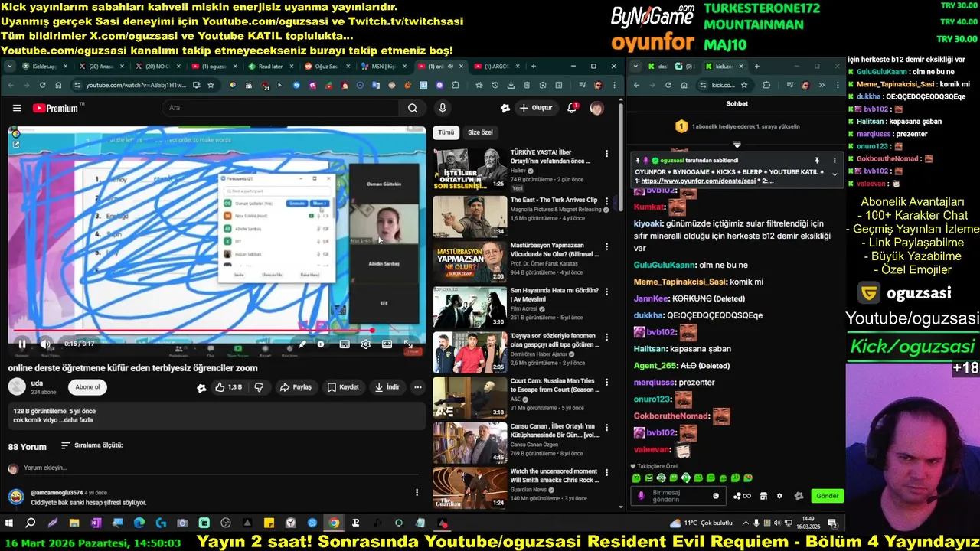Collapse the Kick leaderboard arrow under gifter
Screen dimensions: 980x551
pyautogui.click(x=737, y=144)
